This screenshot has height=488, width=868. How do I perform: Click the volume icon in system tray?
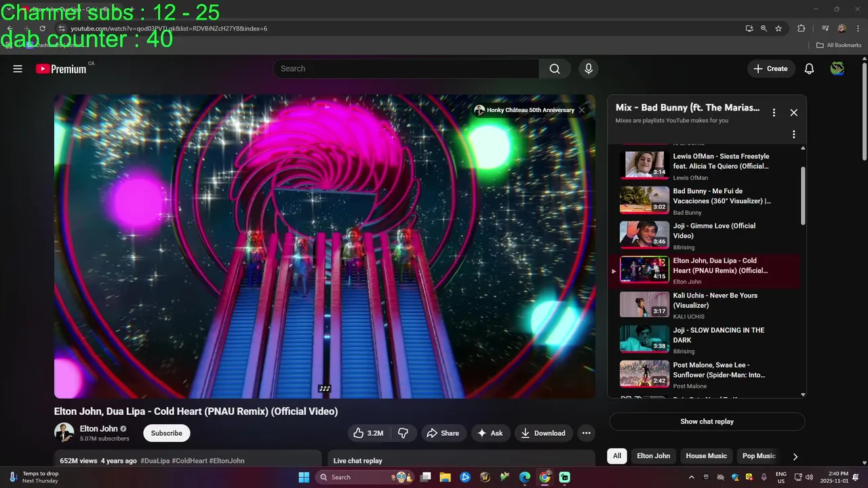[808, 477]
